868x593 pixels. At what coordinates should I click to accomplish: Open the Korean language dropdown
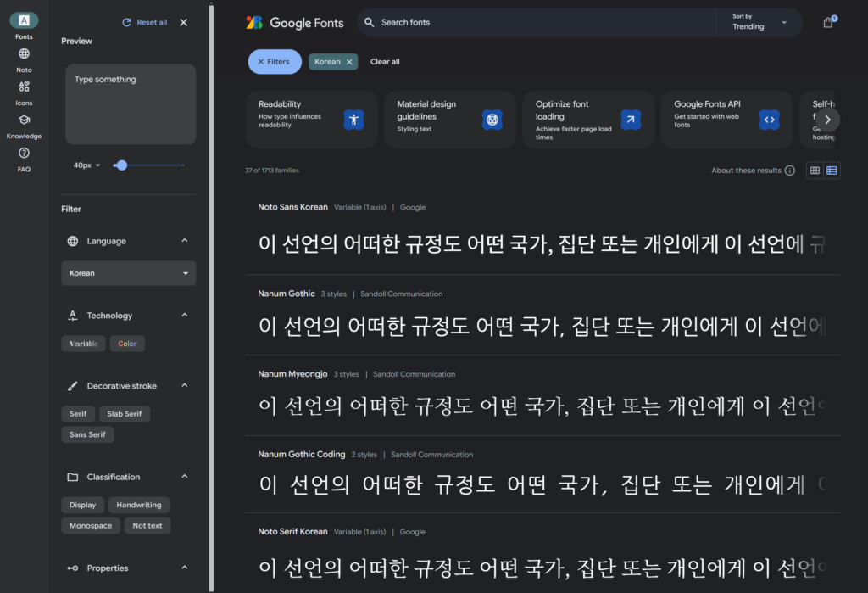pos(129,273)
